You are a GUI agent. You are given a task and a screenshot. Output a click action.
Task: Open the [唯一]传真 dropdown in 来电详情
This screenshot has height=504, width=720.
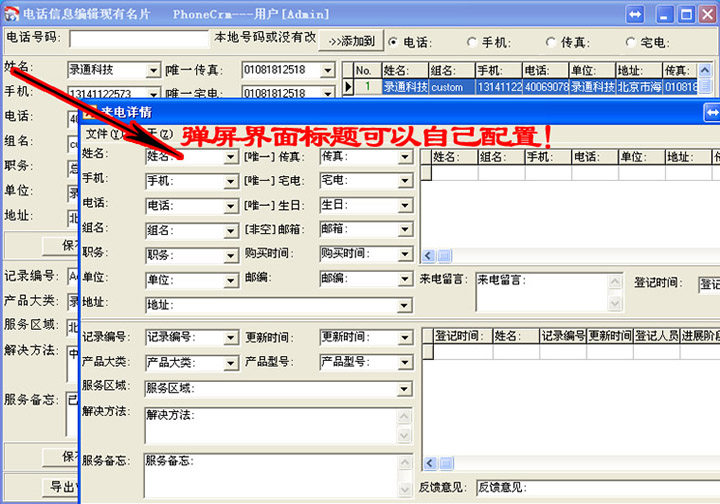(x=404, y=157)
